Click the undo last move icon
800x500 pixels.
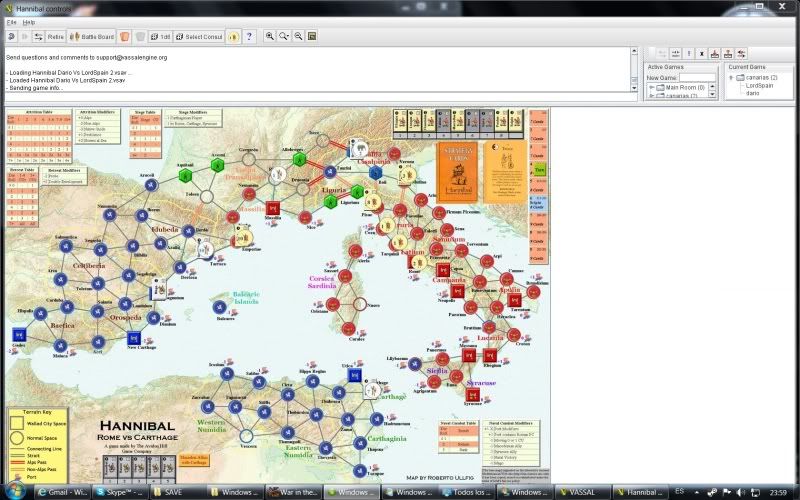(x=11, y=36)
